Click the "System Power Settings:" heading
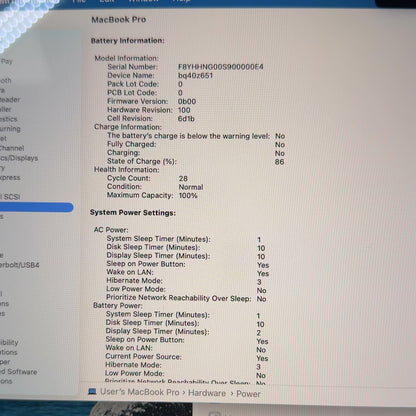 click(x=133, y=213)
